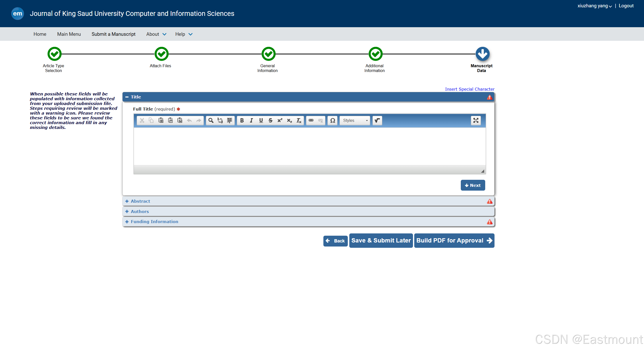The image size is (644, 350).
Task: Apply italic formatting in editor toolbar
Action: (251, 120)
